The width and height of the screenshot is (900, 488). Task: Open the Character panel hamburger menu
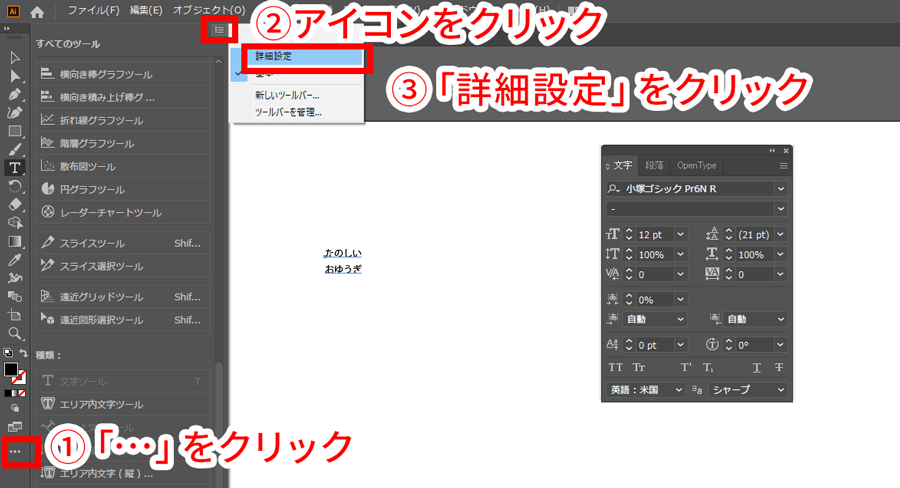coord(783,166)
